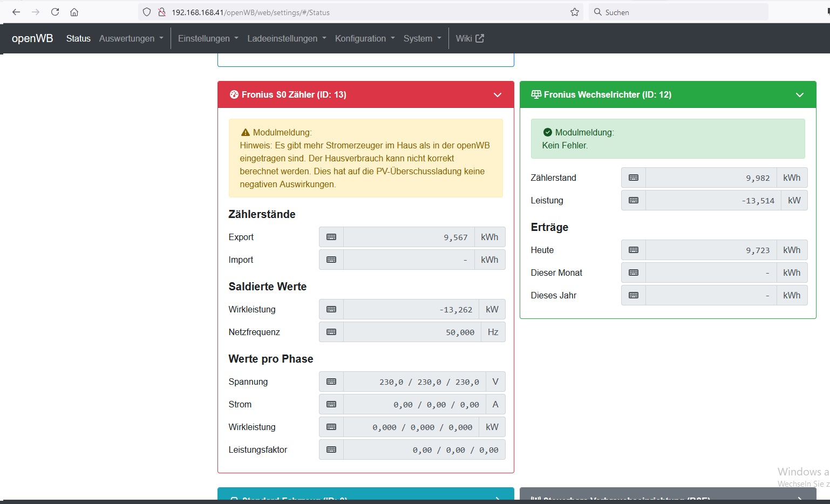Click the keyboard icon in the Dieses Jahr row

pos(634,295)
